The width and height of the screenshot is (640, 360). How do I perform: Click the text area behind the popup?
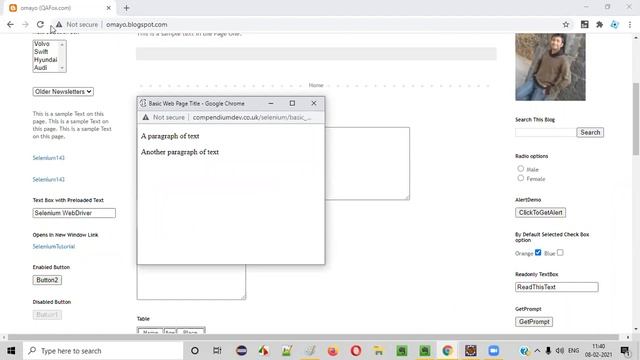pyautogui.click(x=367, y=163)
